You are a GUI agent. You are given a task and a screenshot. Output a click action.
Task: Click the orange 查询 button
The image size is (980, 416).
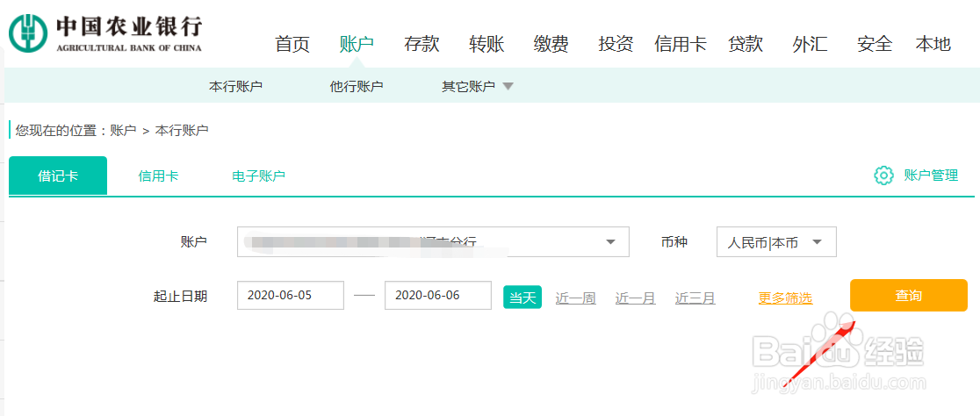click(909, 296)
